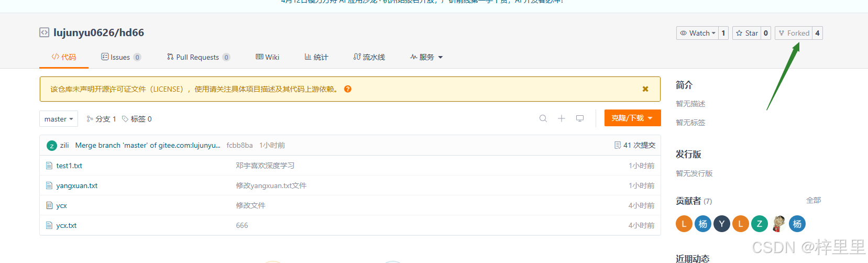Click the photo contributor avatar
This screenshot has height=263, width=868.
[778, 224]
